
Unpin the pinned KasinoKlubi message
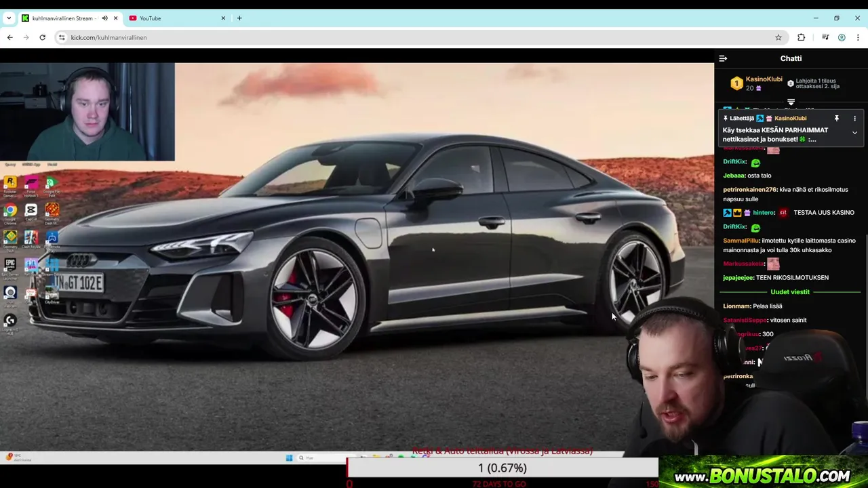coord(837,119)
